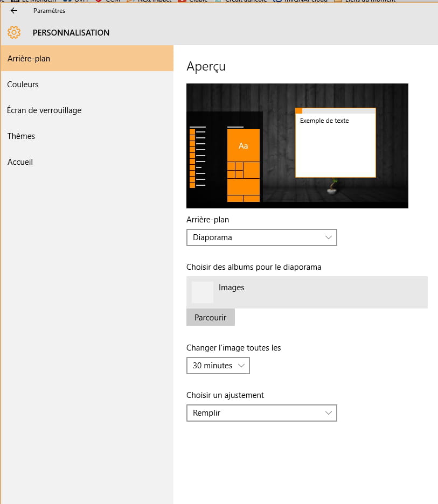
Task: Open the Diaporama background type dropdown
Action: coord(261,237)
